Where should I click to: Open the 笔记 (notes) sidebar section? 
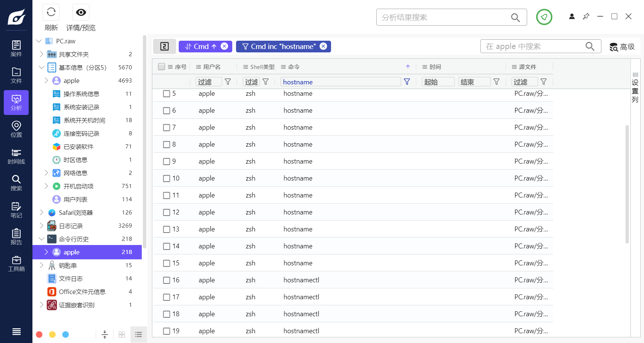coord(16,210)
